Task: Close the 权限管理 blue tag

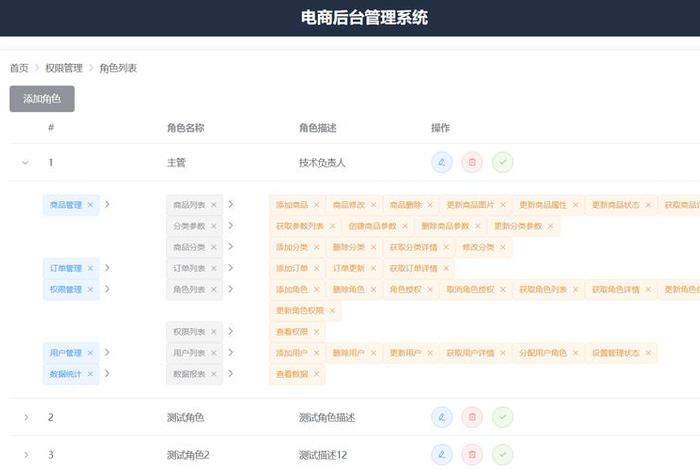Action: (90, 290)
